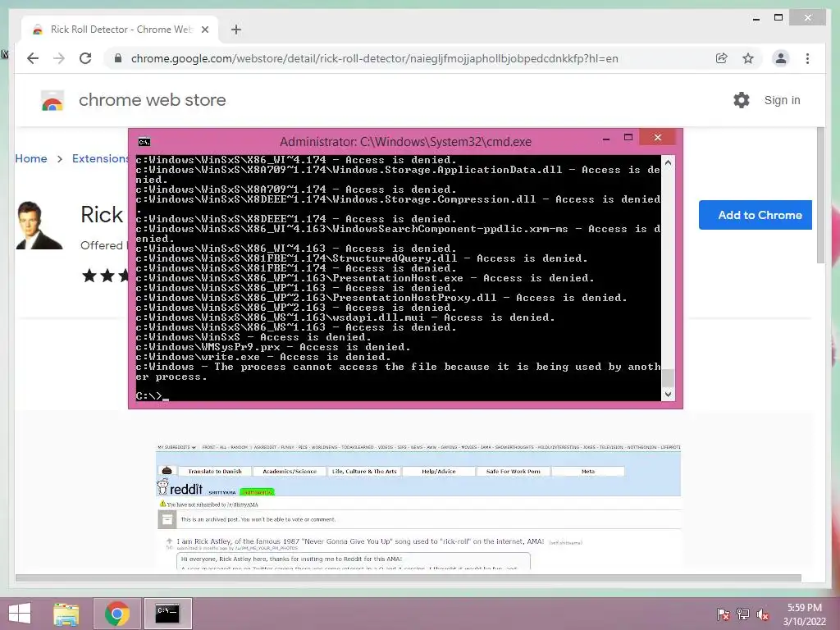The image size is (840, 630).
Task: Click the first rating star
Action: [89, 276]
